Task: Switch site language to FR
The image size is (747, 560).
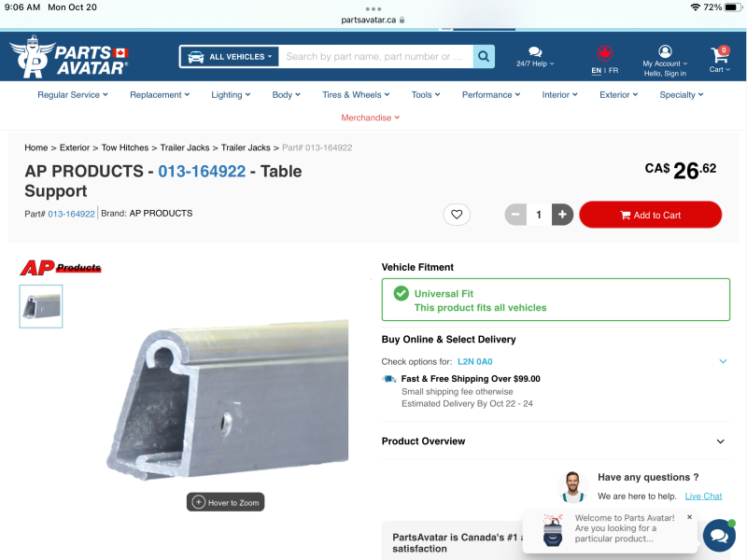Action: (x=613, y=71)
